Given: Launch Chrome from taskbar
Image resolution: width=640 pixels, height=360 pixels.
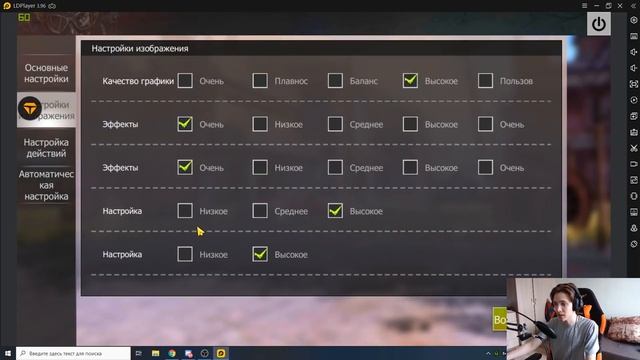Looking at the screenshot, I should pyautogui.click(x=172, y=353).
